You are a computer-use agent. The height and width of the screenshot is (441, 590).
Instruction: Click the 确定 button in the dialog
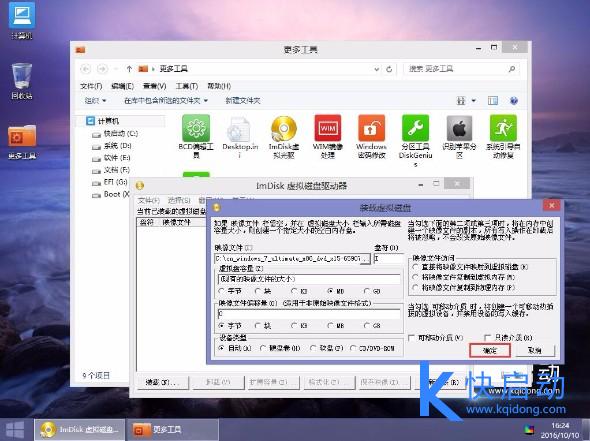pyautogui.click(x=490, y=350)
